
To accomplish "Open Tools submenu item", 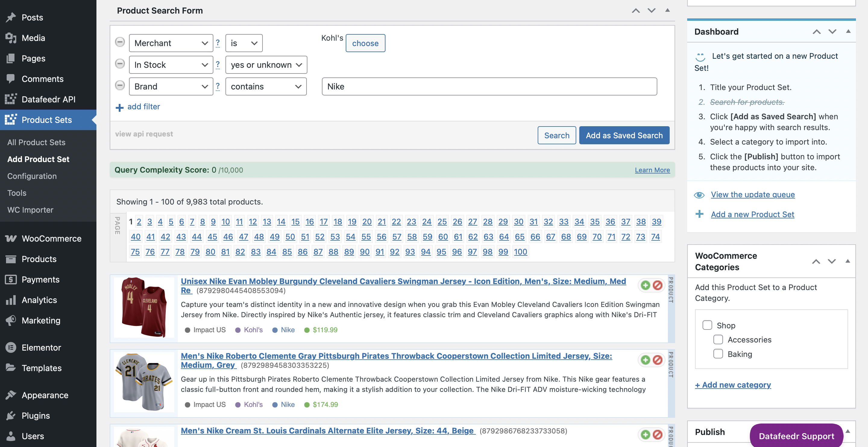I will [x=17, y=193].
